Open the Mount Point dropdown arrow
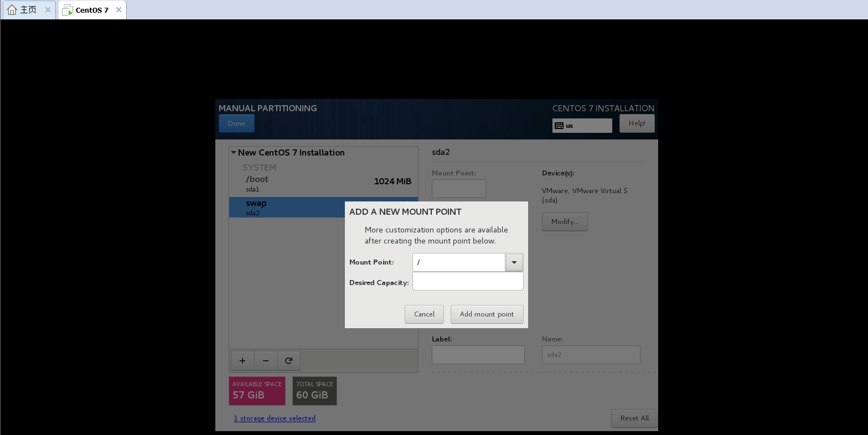 point(514,262)
